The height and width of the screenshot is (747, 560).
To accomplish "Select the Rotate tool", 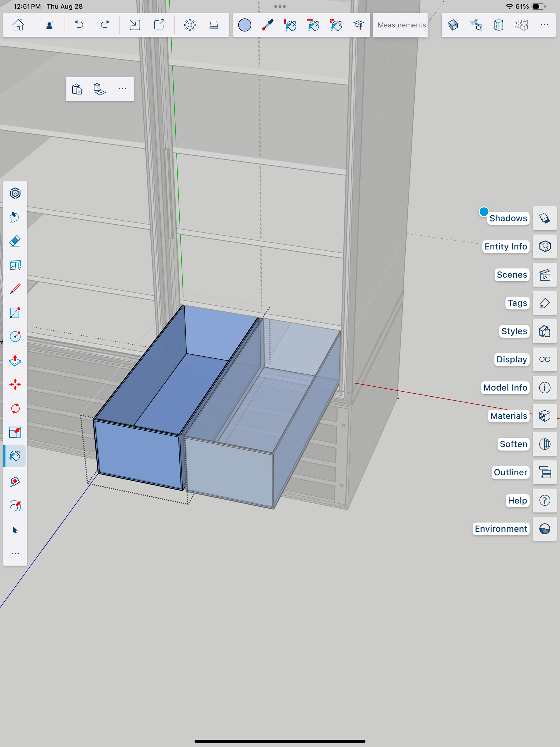I will pos(15,409).
